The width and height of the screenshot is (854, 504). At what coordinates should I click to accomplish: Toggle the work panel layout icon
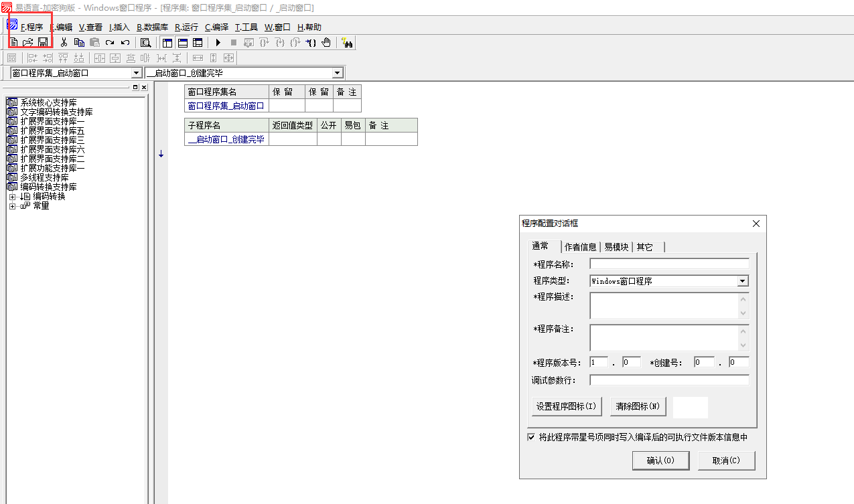pyautogui.click(x=167, y=42)
